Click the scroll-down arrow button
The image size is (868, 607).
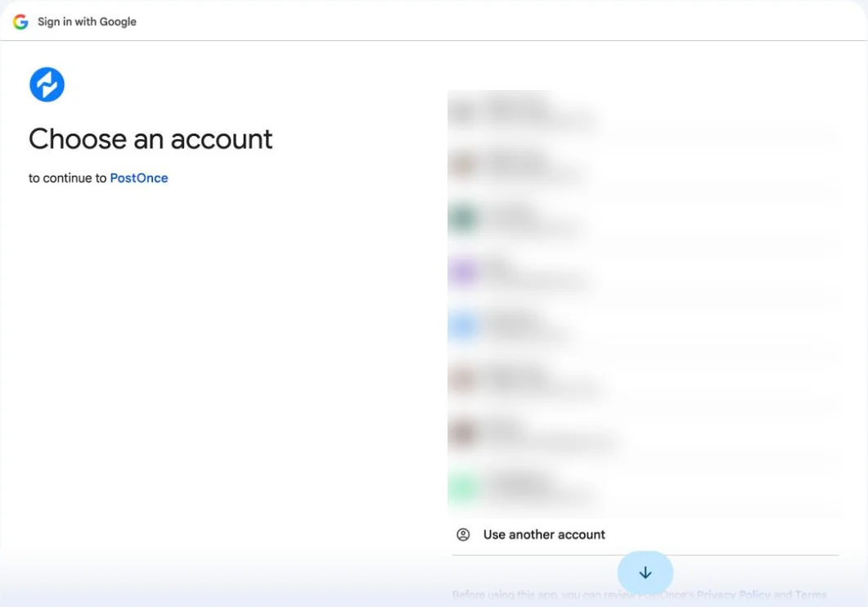tap(645, 573)
